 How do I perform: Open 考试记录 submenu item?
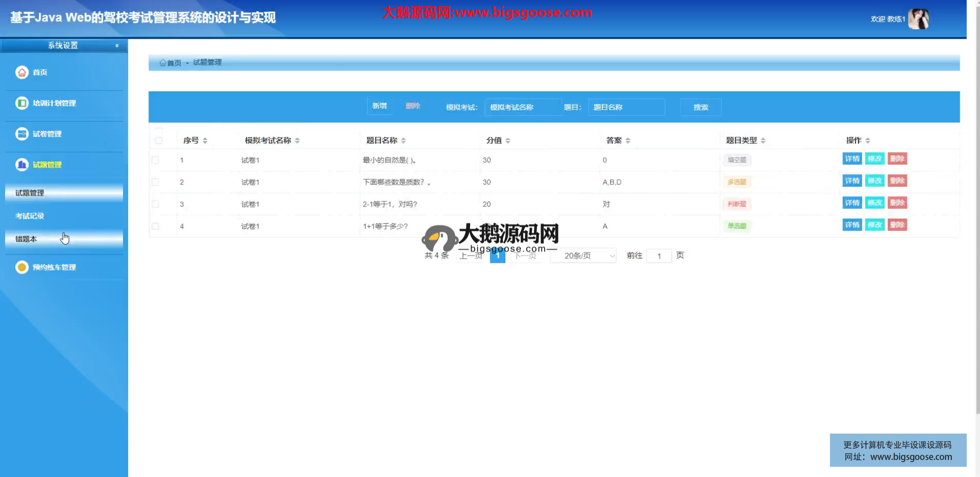30,216
